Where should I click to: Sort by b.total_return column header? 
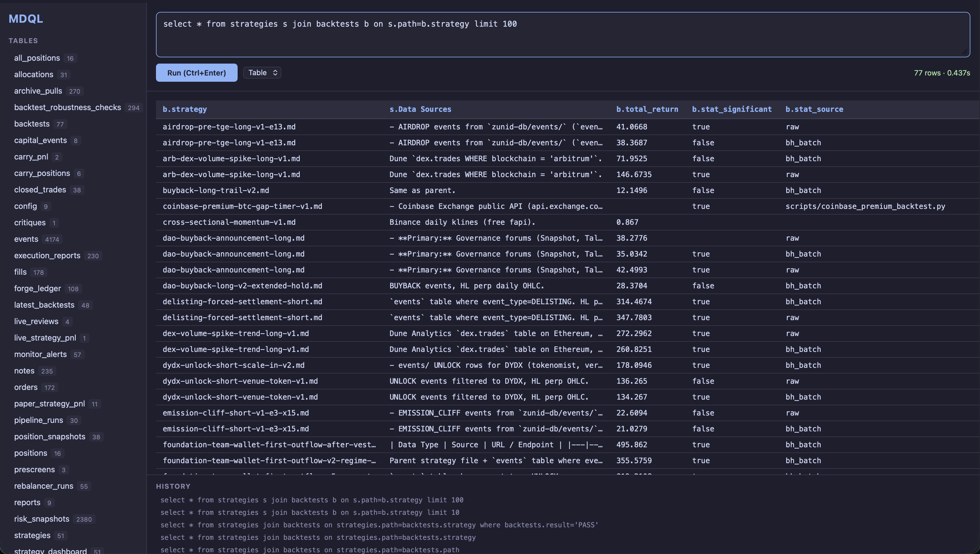[647, 109]
